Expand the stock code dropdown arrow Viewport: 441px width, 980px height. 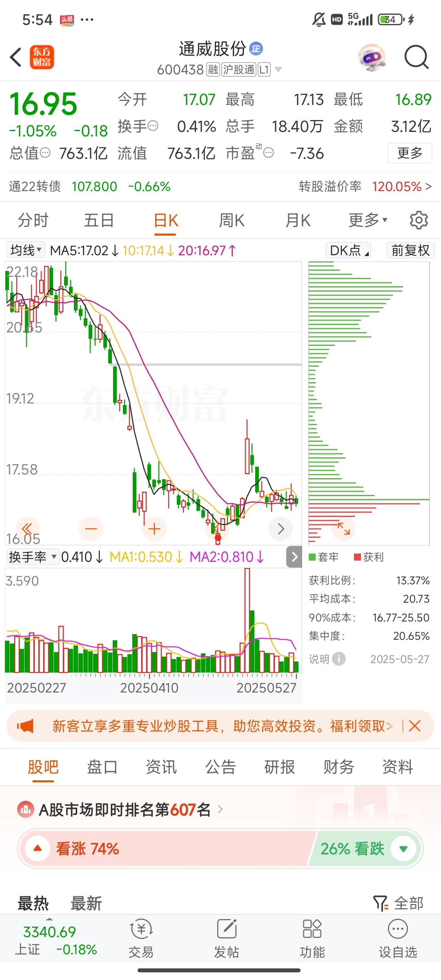[x=278, y=69]
